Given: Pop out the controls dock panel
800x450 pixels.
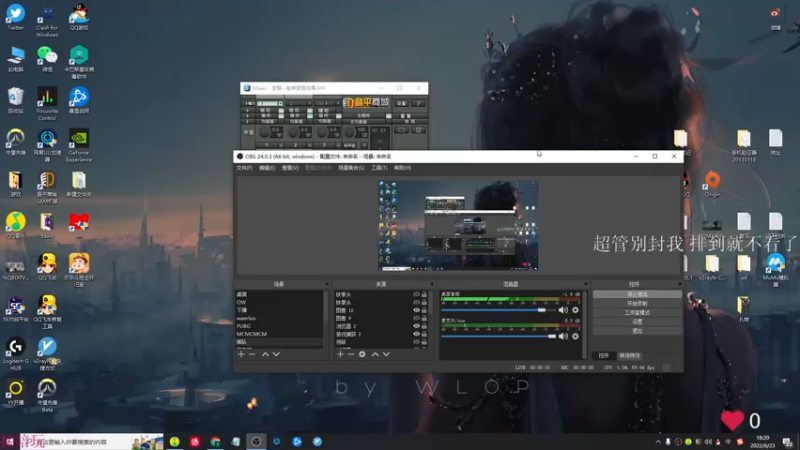Looking at the screenshot, I should pos(680,284).
